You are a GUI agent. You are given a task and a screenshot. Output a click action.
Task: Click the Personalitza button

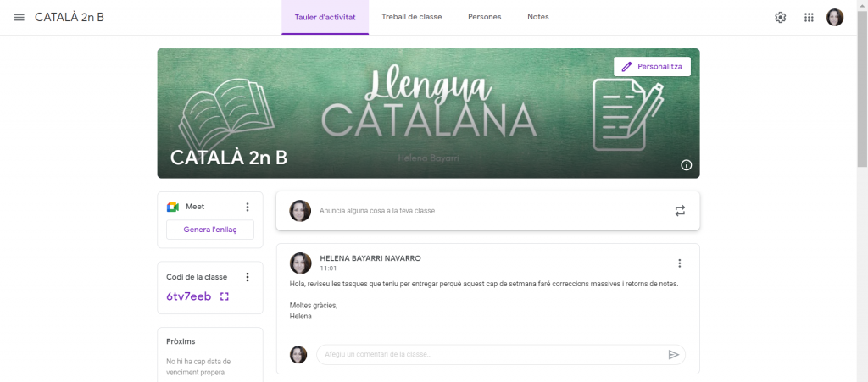652,66
